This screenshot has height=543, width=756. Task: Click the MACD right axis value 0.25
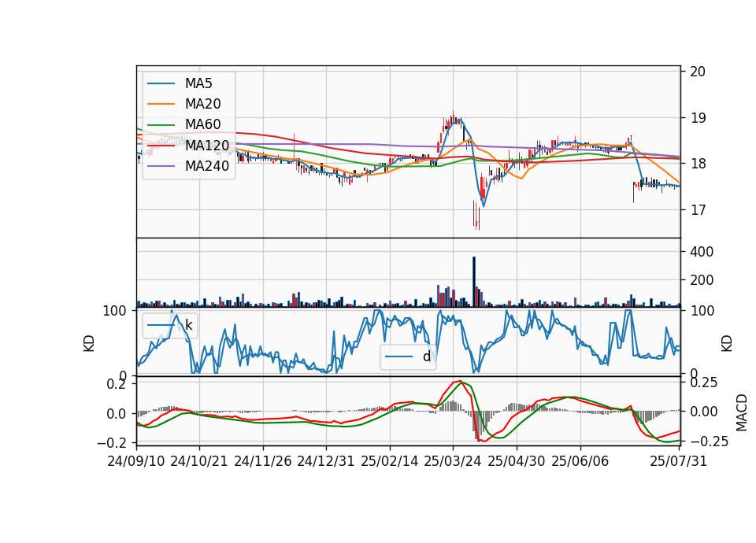point(704,382)
